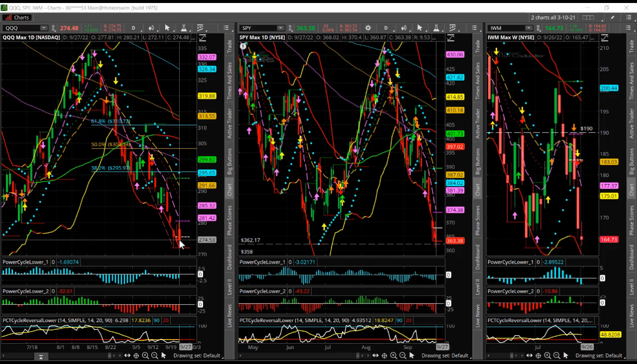This screenshot has height=364, width=637.
Task: Open the chart grid layout selector
Action: coord(589,17)
